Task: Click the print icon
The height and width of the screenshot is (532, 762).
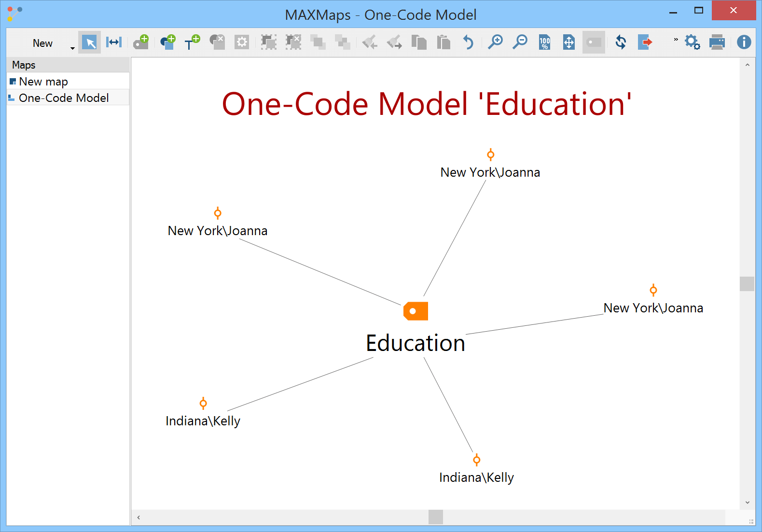Action: click(717, 42)
